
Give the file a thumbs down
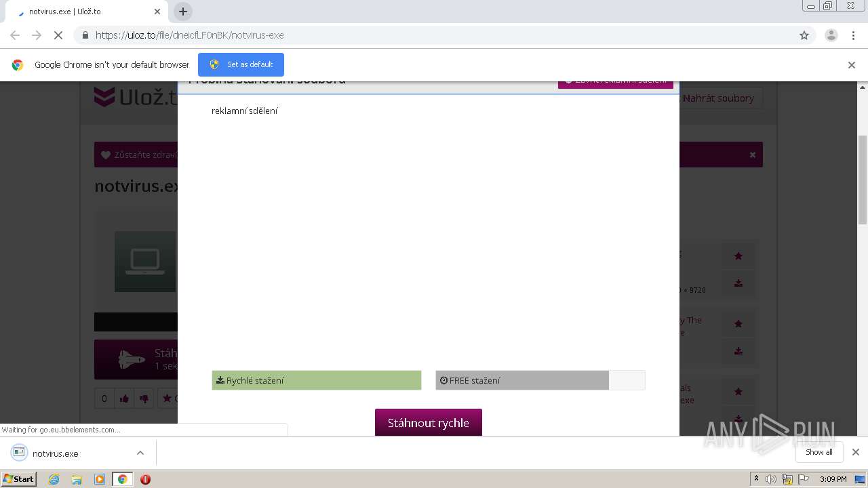(144, 399)
